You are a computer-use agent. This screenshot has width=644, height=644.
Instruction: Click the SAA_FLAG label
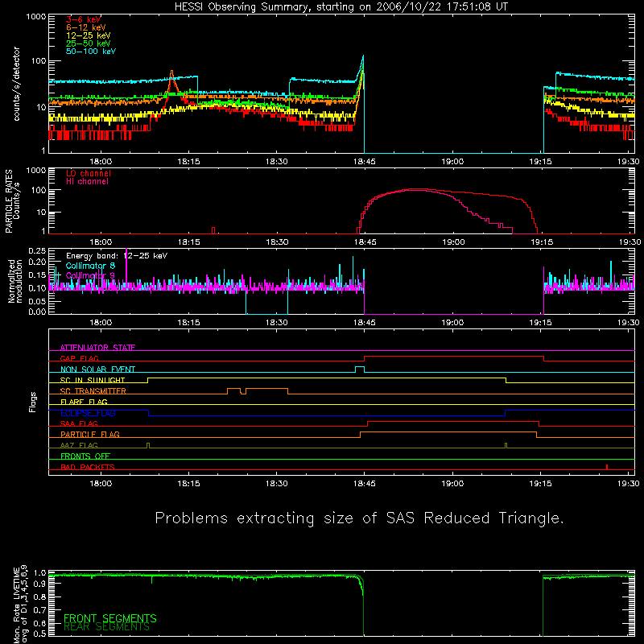coord(79,423)
